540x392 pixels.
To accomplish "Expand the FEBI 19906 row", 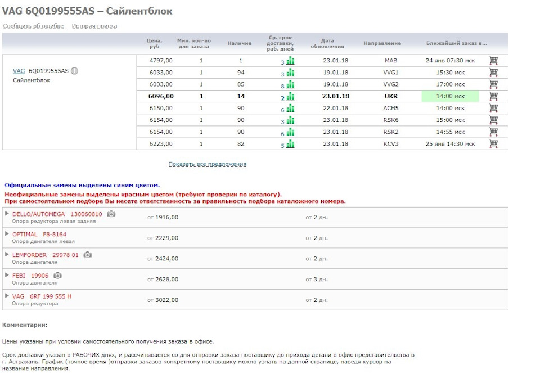I will pos(7,275).
